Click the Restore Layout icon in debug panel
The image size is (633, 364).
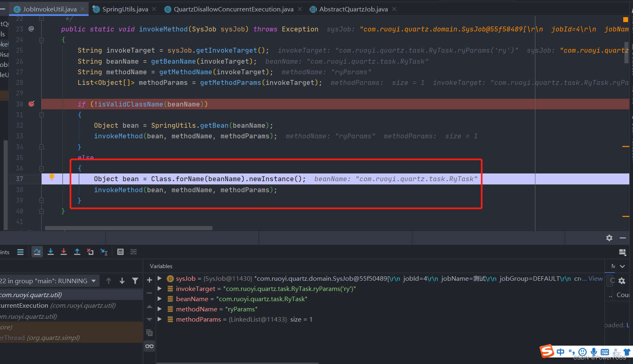point(622,252)
